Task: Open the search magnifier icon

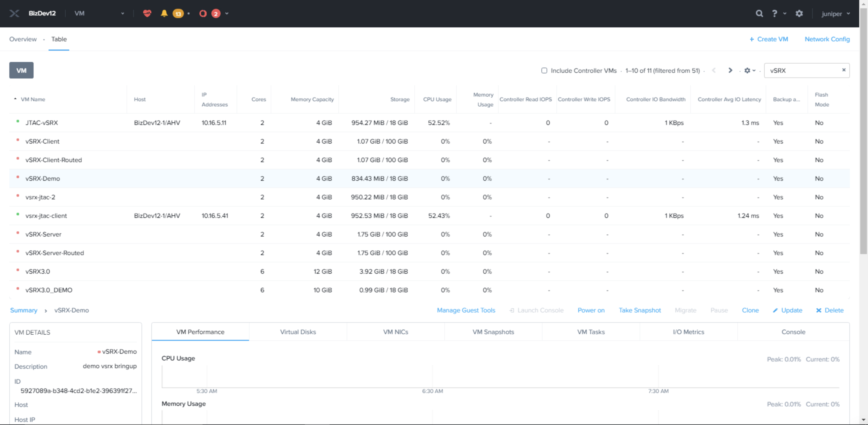Action: 759,13
